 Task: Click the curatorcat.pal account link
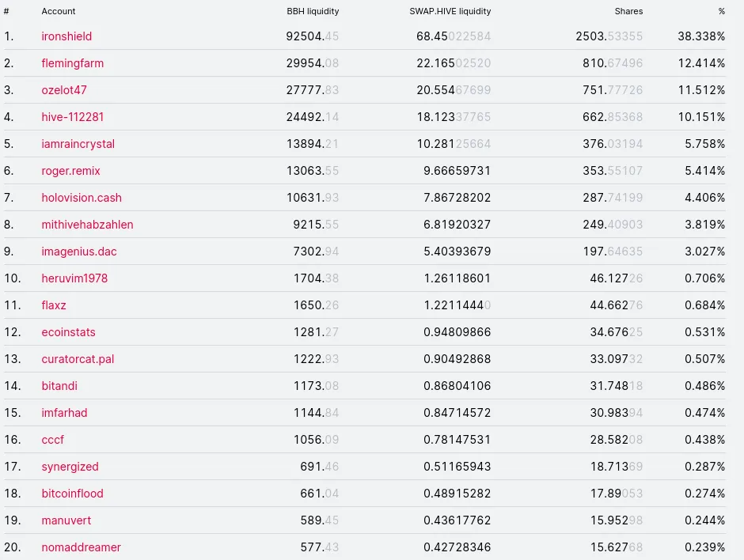point(78,359)
